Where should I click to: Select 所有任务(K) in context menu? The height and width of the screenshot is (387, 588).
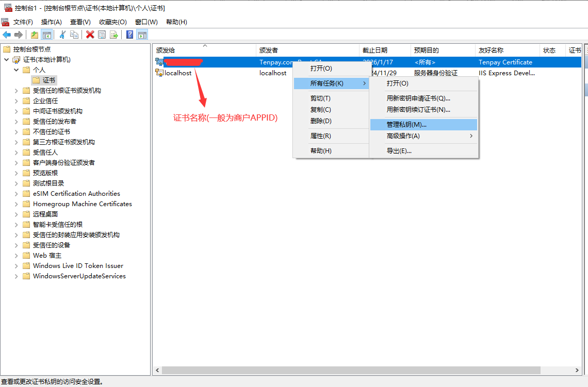click(331, 83)
